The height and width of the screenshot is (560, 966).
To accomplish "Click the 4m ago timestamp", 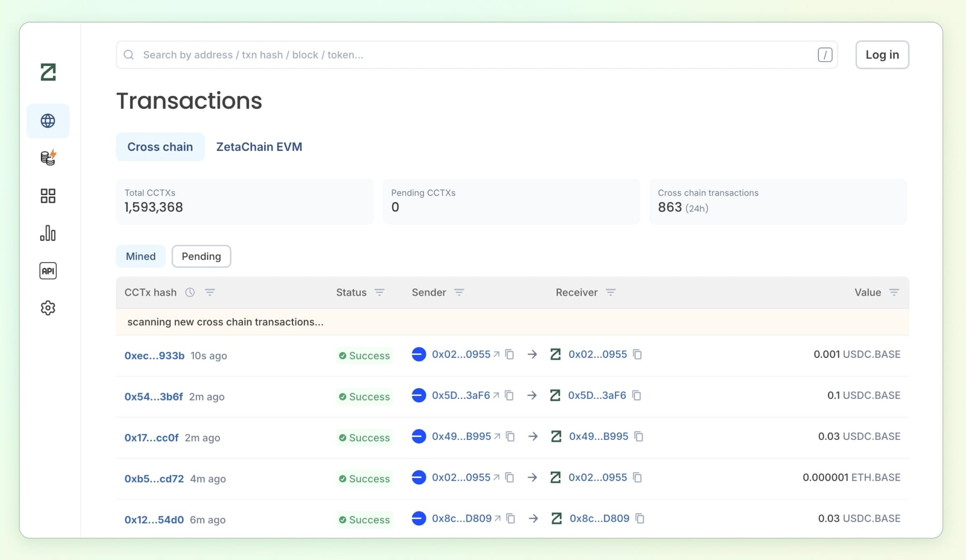I will point(208,479).
